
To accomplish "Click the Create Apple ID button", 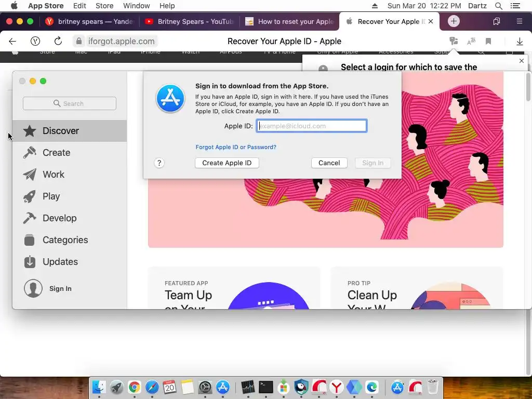I will pyautogui.click(x=227, y=163).
